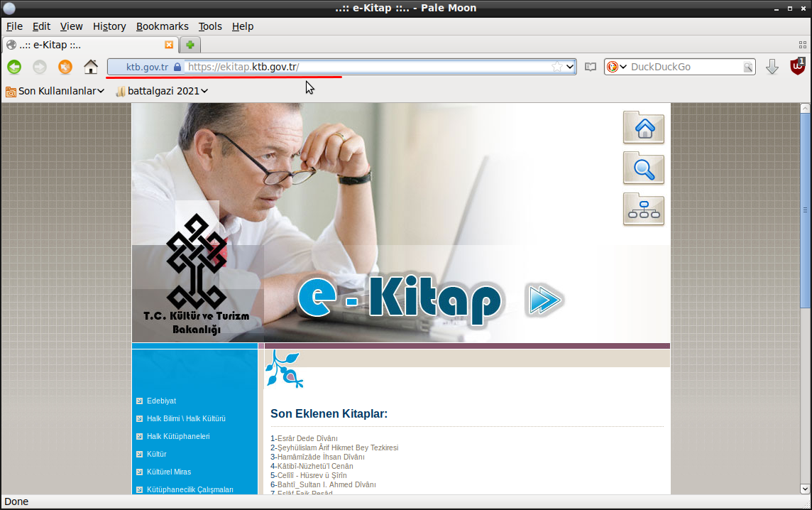Open the History menu
Viewport: 812px width, 510px height.
[109, 26]
